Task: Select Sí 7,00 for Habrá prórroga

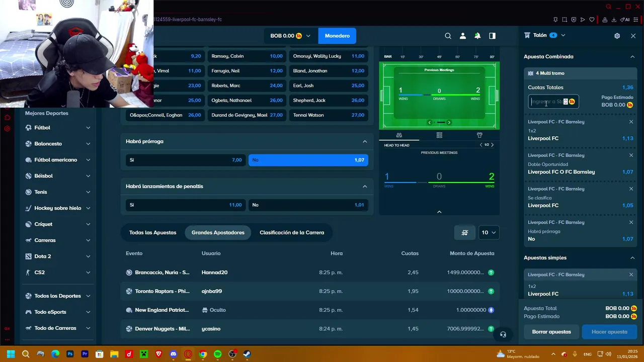Action: [x=186, y=160]
